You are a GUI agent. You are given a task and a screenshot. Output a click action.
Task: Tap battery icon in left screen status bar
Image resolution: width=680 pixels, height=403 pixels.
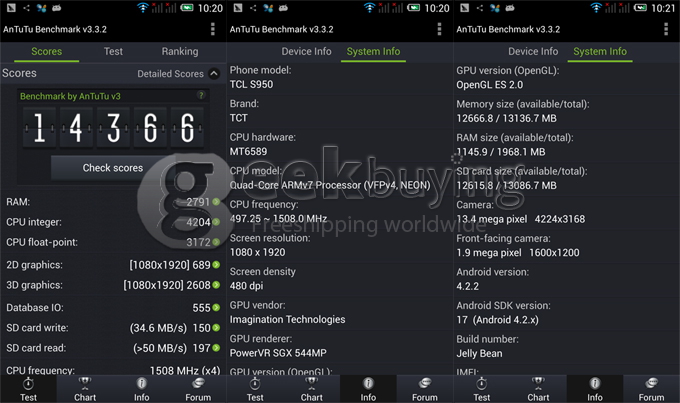pos(187,8)
